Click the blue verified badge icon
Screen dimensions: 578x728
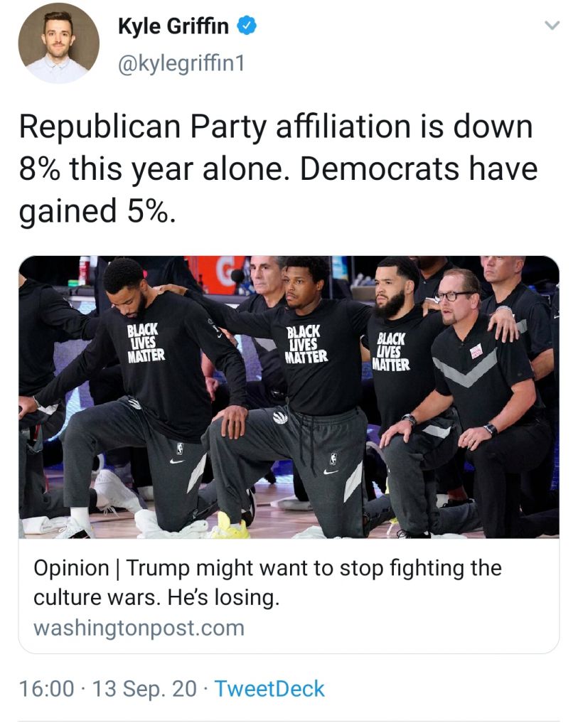pyautogui.click(x=247, y=26)
